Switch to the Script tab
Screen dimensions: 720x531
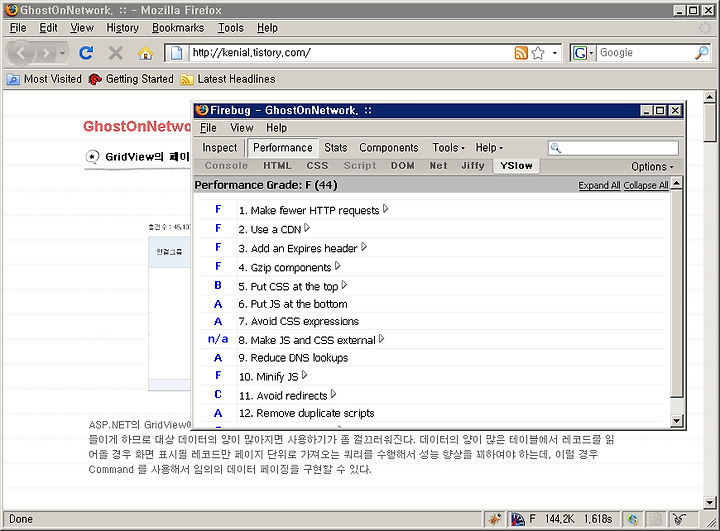pos(360,166)
